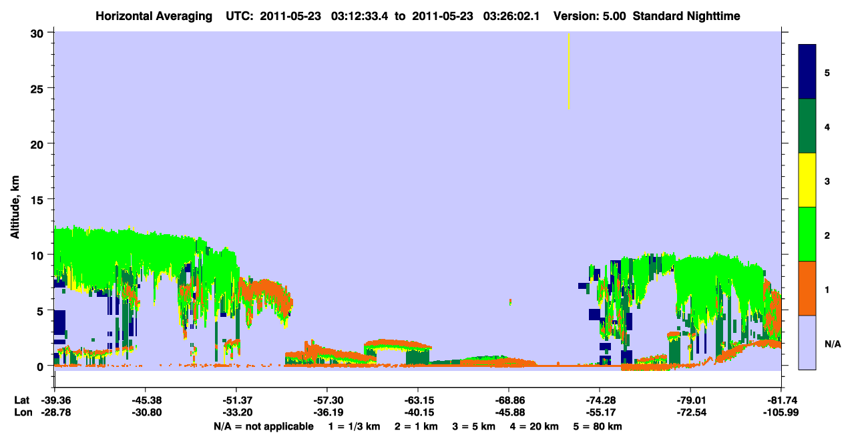Click the end time '03:26:02.1' in title
Viewport: 868px width, 445px height.
(x=513, y=16)
